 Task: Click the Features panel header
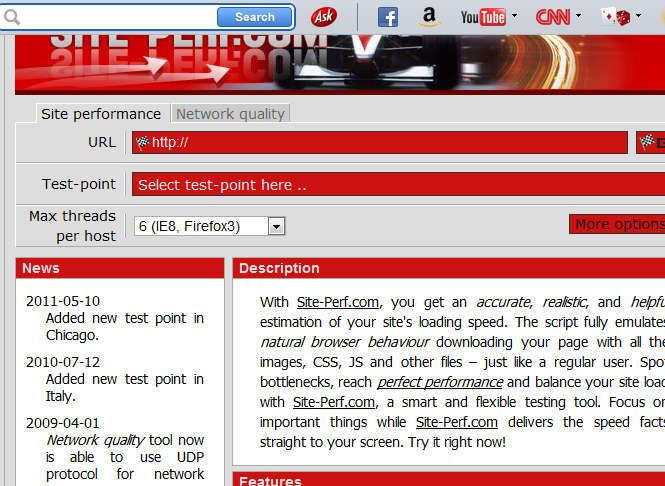(x=449, y=479)
